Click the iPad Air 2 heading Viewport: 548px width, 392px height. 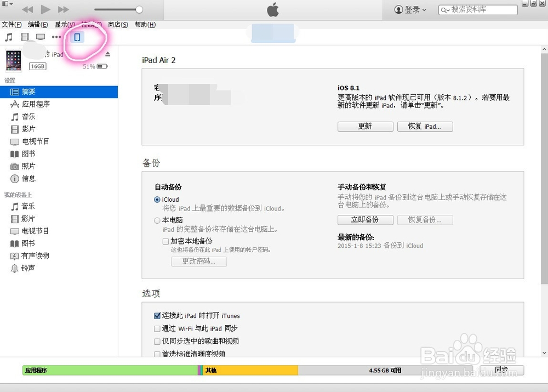click(x=159, y=60)
